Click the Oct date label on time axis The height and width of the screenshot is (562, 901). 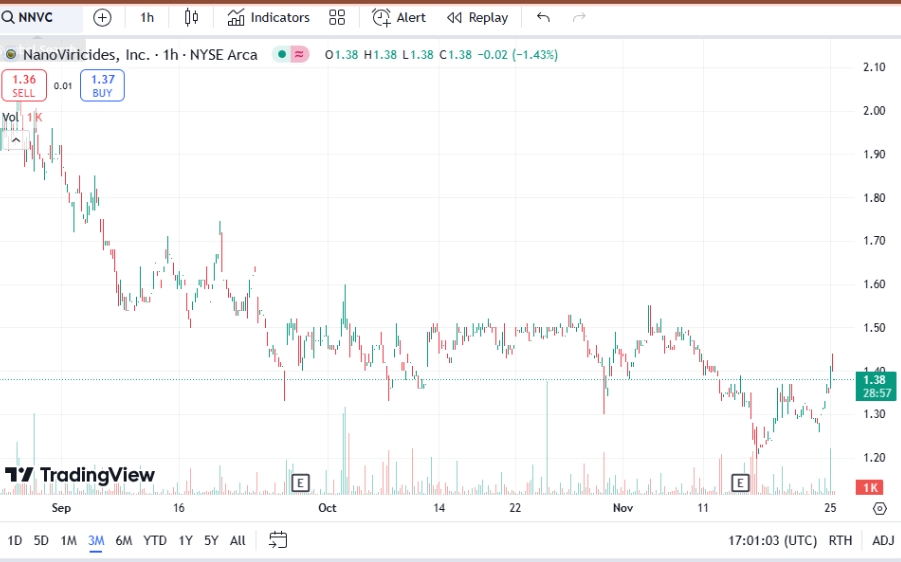point(327,508)
